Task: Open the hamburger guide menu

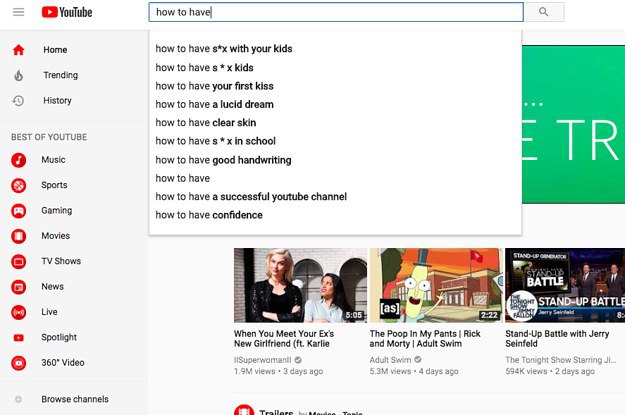Action: tap(18, 12)
